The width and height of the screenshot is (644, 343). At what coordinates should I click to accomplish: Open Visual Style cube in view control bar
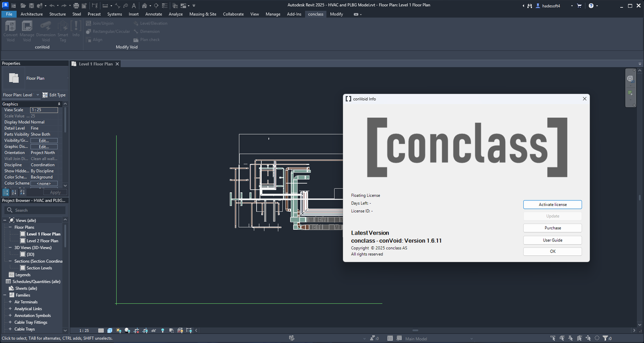click(110, 331)
